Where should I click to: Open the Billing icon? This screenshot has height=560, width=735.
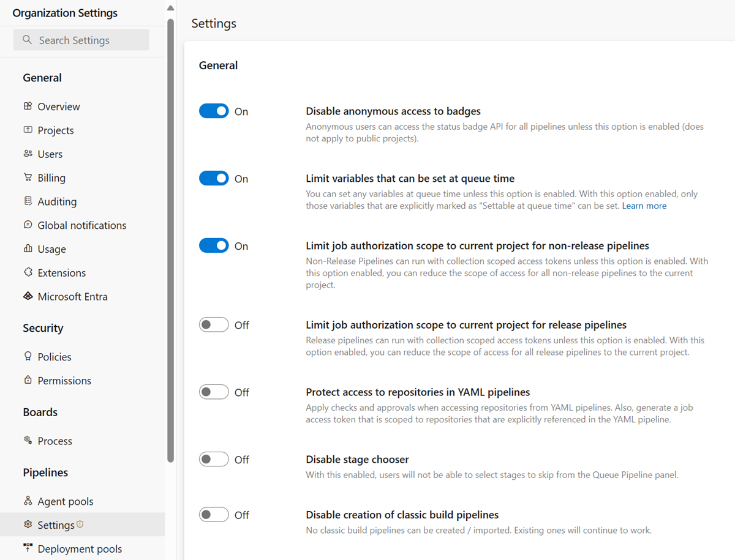point(28,177)
